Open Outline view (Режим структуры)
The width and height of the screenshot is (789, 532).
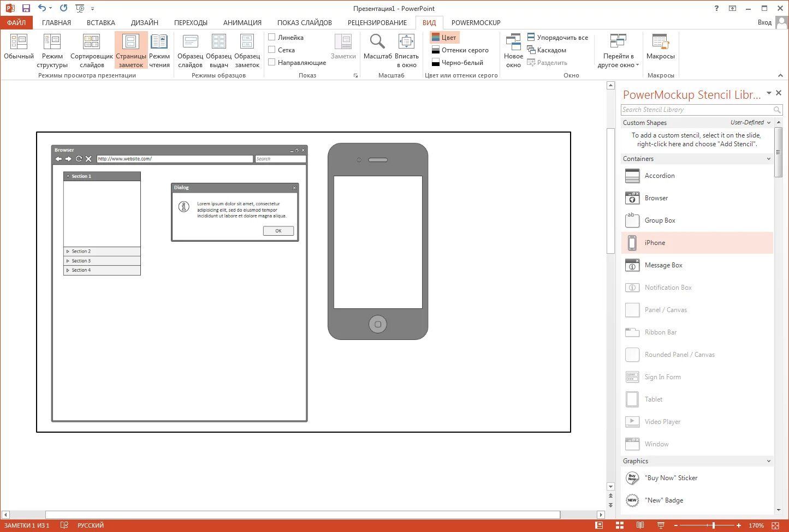(52, 50)
